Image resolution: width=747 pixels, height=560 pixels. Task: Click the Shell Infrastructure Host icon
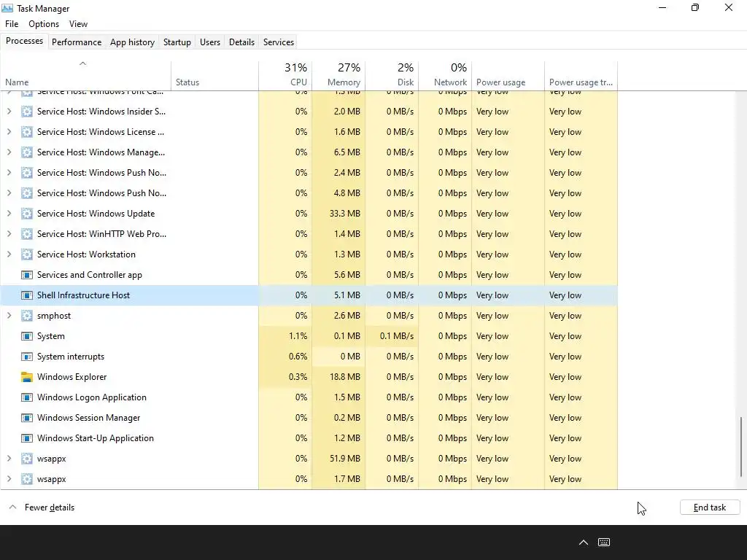(27, 295)
